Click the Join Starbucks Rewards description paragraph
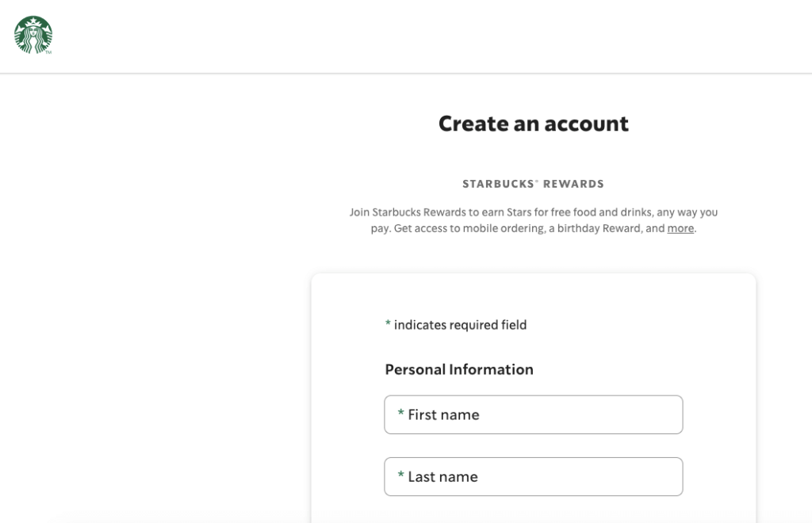812x523 pixels. point(533,220)
